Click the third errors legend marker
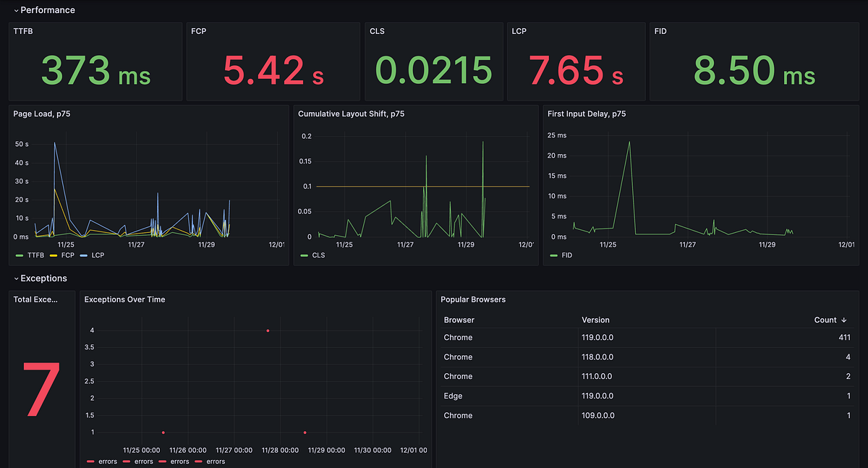The width and height of the screenshot is (868, 468). tap(163, 461)
